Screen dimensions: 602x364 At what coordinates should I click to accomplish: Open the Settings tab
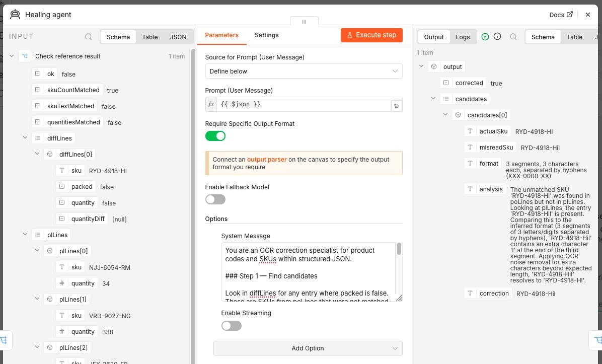266,35
